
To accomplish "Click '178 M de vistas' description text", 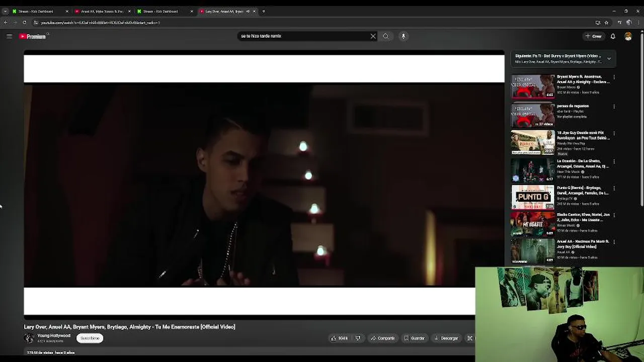I will (x=40, y=352).
